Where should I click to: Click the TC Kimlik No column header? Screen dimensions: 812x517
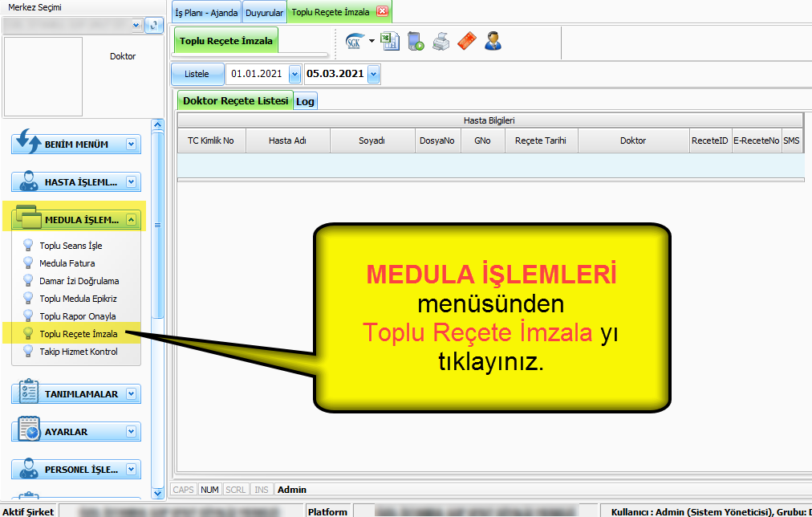tap(210, 140)
